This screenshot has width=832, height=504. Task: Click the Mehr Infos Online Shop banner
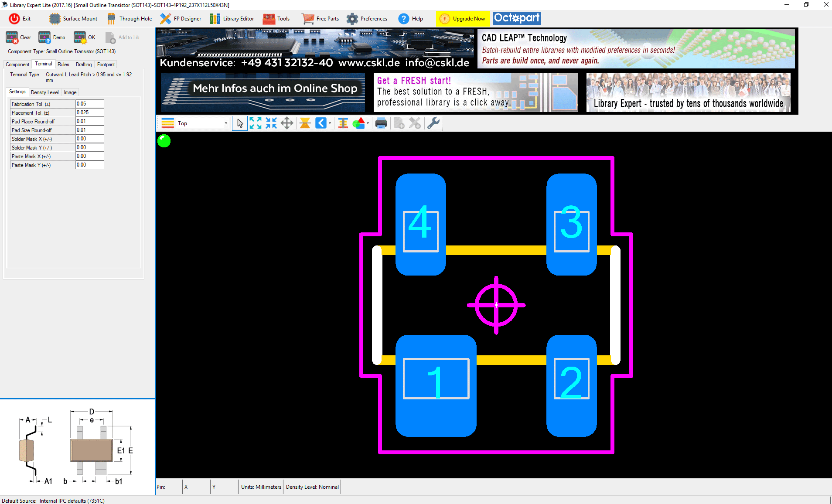click(x=263, y=92)
